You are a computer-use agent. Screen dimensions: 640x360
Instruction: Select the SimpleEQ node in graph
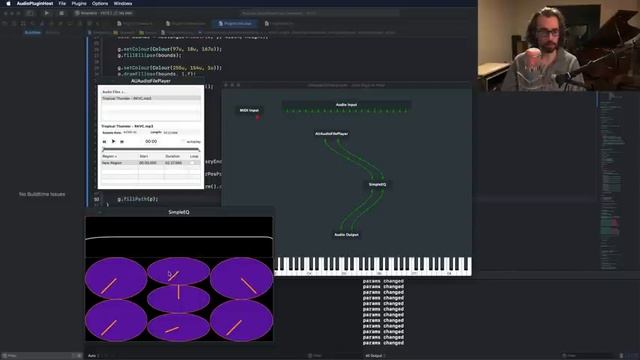[x=377, y=184]
